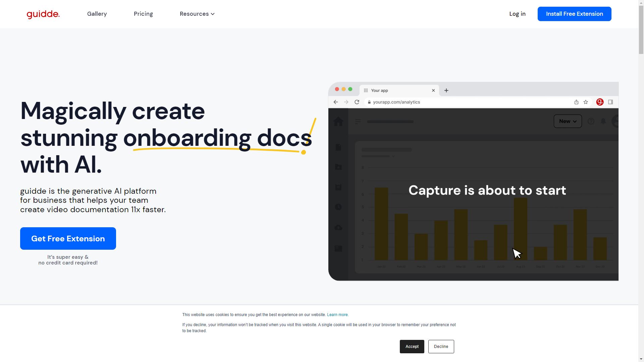
Task: Click the folder icon in the app sidebar
Action: tap(338, 167)
